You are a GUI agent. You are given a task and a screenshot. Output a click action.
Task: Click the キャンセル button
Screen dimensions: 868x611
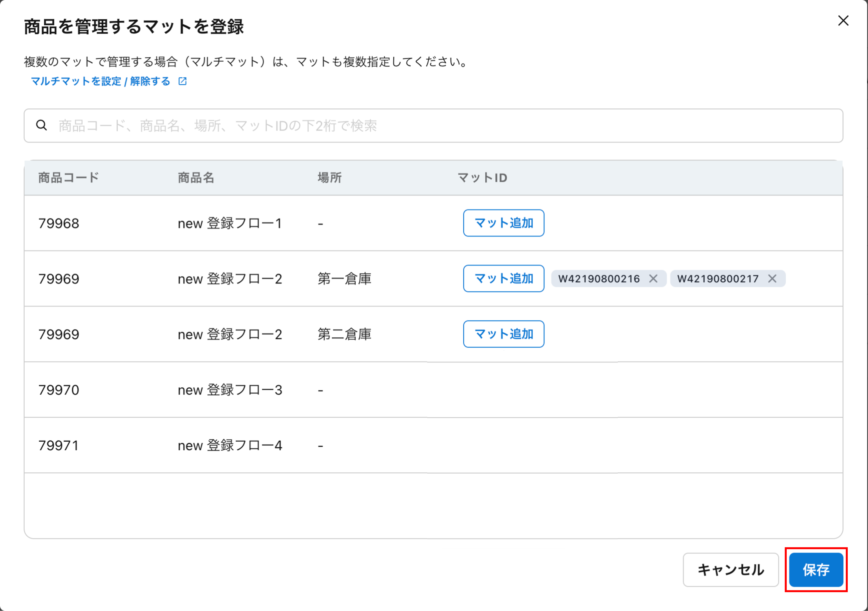click(731, 570)
